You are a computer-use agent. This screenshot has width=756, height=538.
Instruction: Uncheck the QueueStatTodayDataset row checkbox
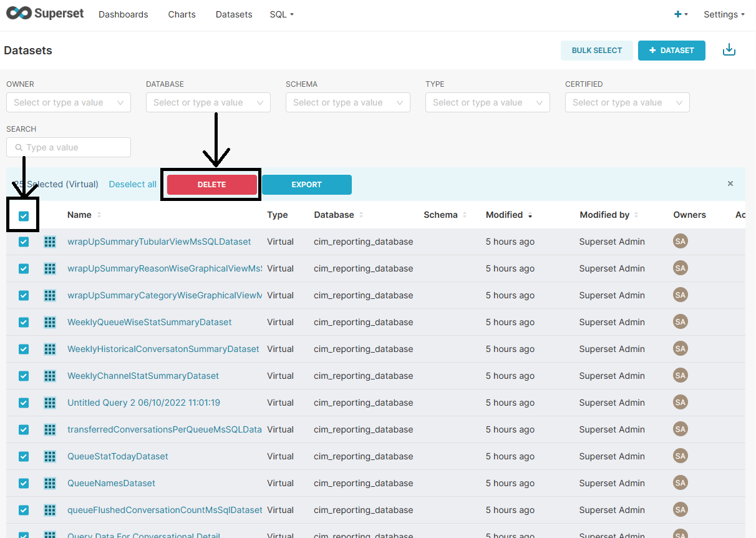(24, 456)
